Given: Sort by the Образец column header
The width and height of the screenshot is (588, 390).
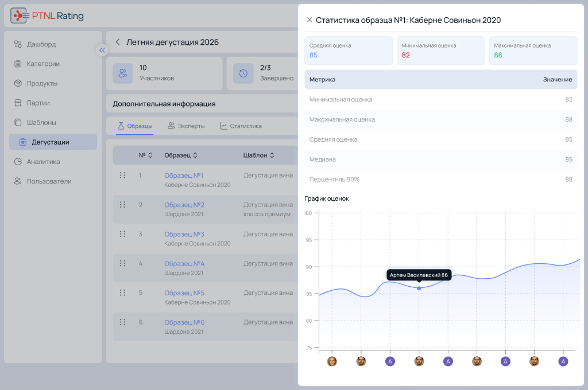Looking at the screenshot, I should tap(181, 155).
